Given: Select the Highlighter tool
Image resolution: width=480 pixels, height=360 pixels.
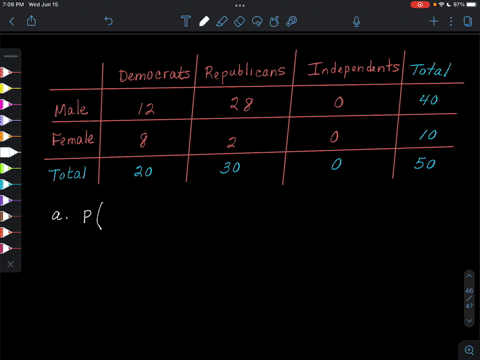Looking at the screenshot, I should [x=222, y=21].
